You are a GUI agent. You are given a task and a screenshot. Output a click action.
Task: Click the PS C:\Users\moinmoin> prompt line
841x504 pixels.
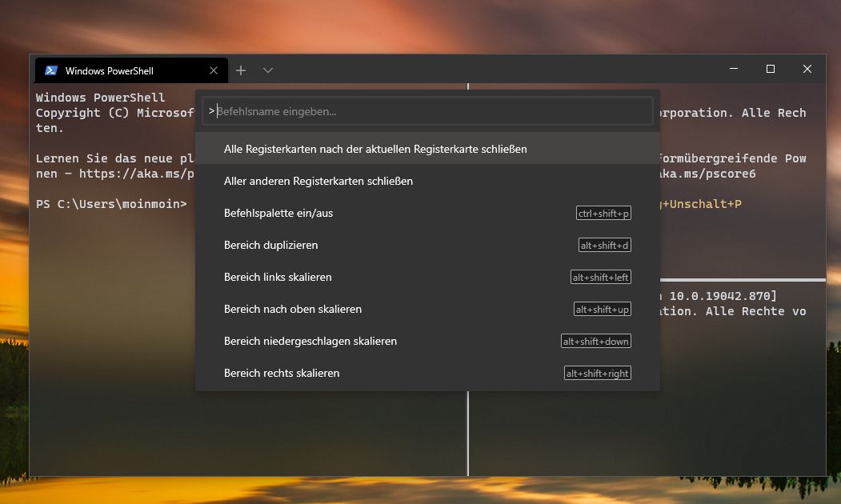[x=111, y=204]
